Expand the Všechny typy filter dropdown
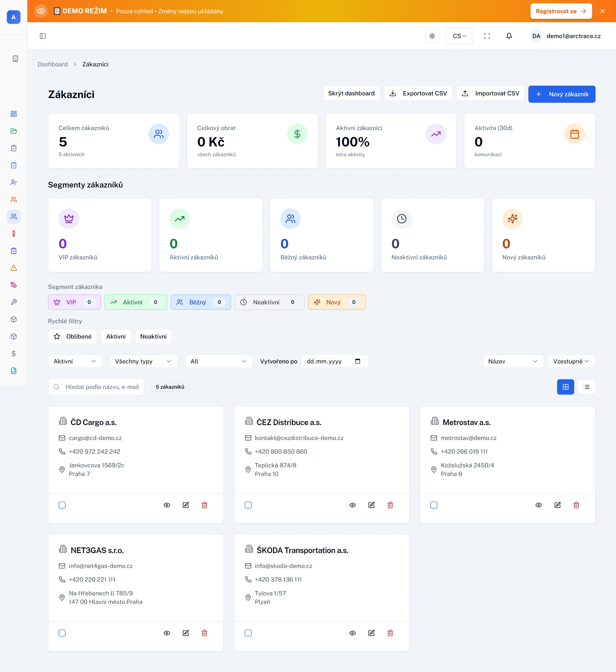The height and width of the screenshot is (672, 616). [143, 361]
